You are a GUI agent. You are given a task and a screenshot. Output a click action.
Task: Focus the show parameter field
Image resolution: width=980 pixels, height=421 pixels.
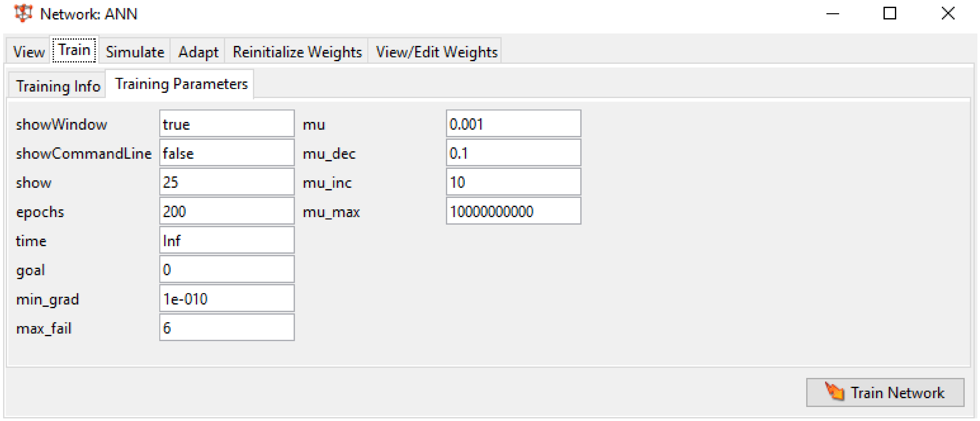coord(227,182)
